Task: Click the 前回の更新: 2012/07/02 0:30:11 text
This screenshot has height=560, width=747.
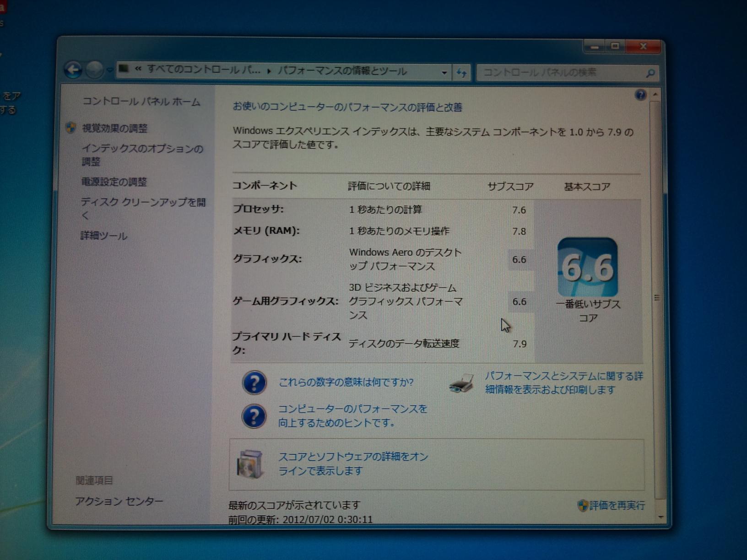Action: (x=301, y=520)
